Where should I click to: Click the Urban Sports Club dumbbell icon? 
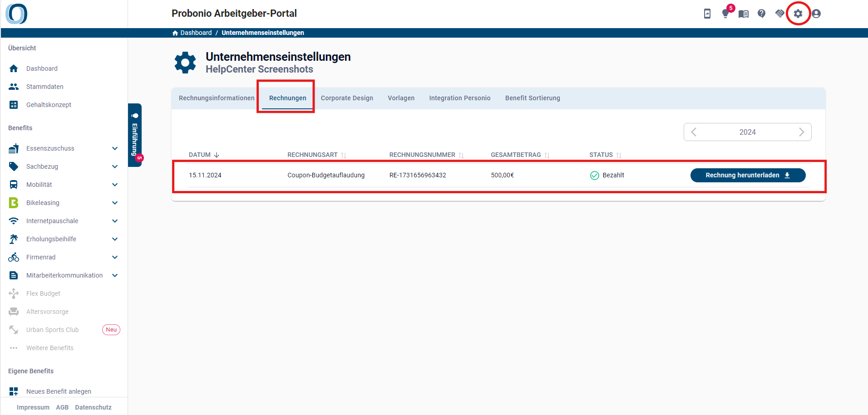[14, 330]
